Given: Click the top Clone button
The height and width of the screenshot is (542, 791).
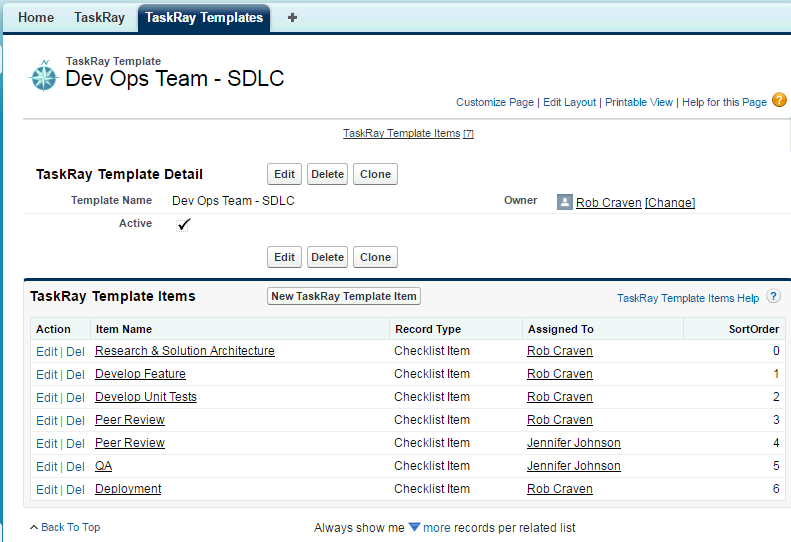Looking at the screenshot, I should pyautogui.click(x=375, y=174).
